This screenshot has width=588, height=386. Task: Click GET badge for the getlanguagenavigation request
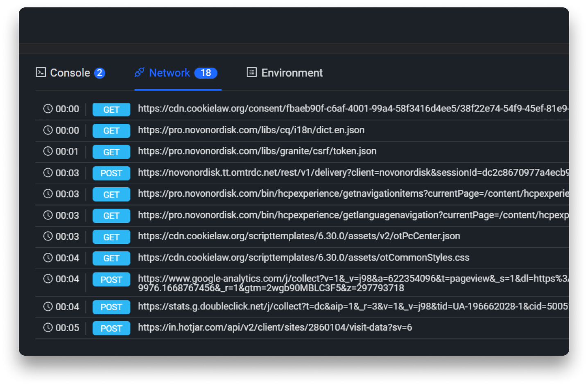[111, 216]
